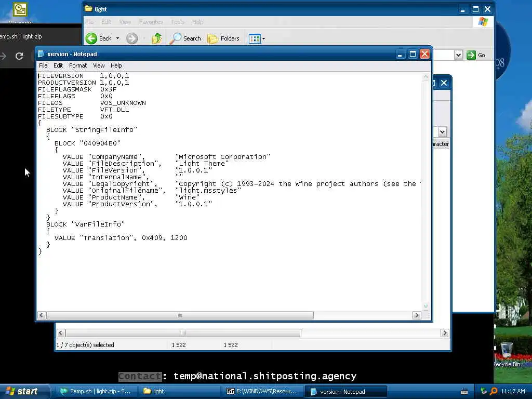Image resolution: width=532 pixels, height=399 pixels.
Task: Expand the dropdown in the middle window
Action: [x=442, y=131]
